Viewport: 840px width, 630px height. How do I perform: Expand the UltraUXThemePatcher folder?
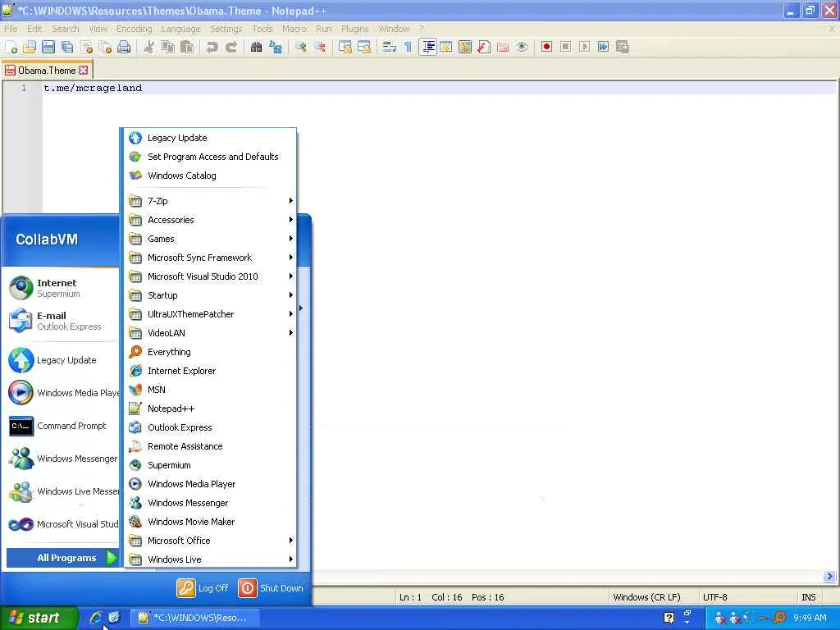click(x=210, y=314)
